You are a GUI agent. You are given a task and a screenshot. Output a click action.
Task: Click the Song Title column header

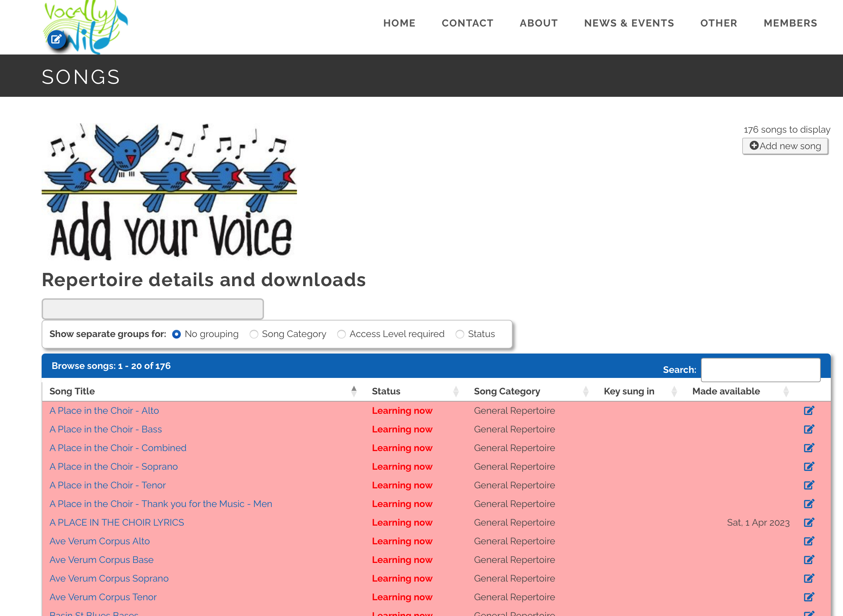click(72, 391)
